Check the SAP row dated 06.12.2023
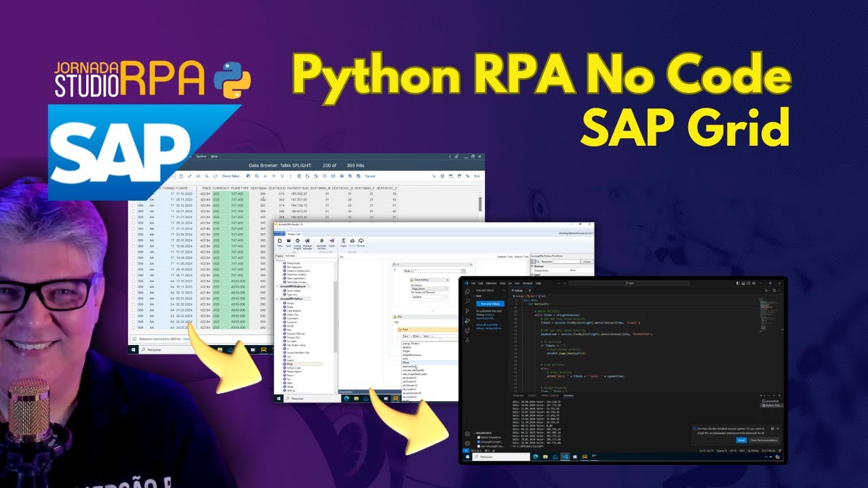Image resolution: width=868 pixels, height=488 pixels. [x=133, y=205]
